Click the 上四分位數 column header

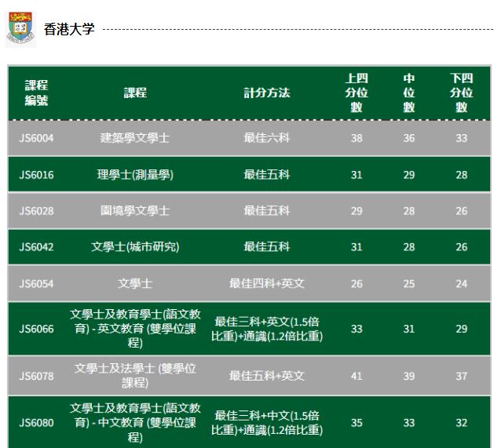point(357,93)
